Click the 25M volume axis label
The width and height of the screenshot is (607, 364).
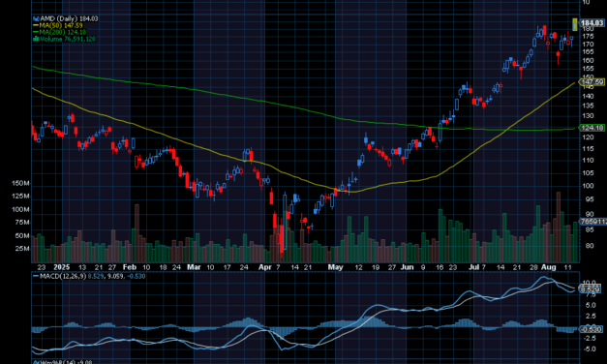point(22,249)
